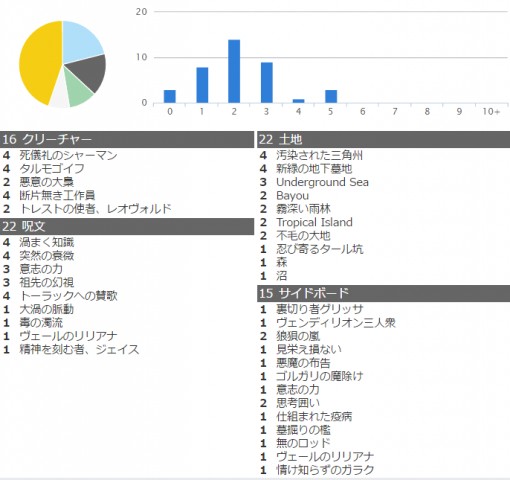Click the bar at mana cost 5
This screenshot has height=480, width=510.
point(331,96)
